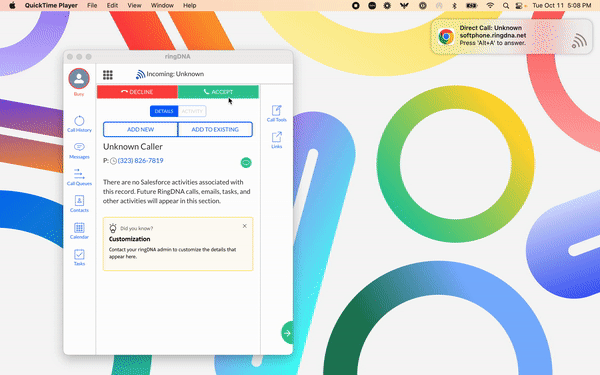Open the Help menu
Viewport: 600px width, 375px height.
[190, 5]
